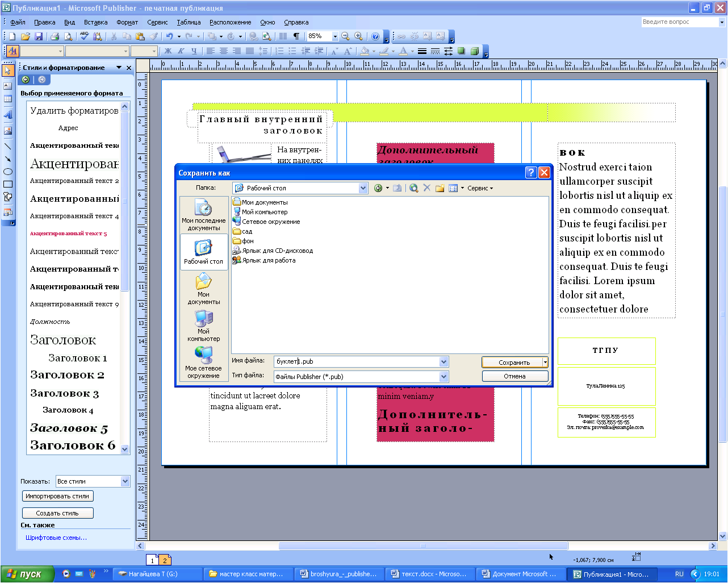The image size is (728, 583).
Task: Click the Font Color A icon
Action: click(403, 51)
